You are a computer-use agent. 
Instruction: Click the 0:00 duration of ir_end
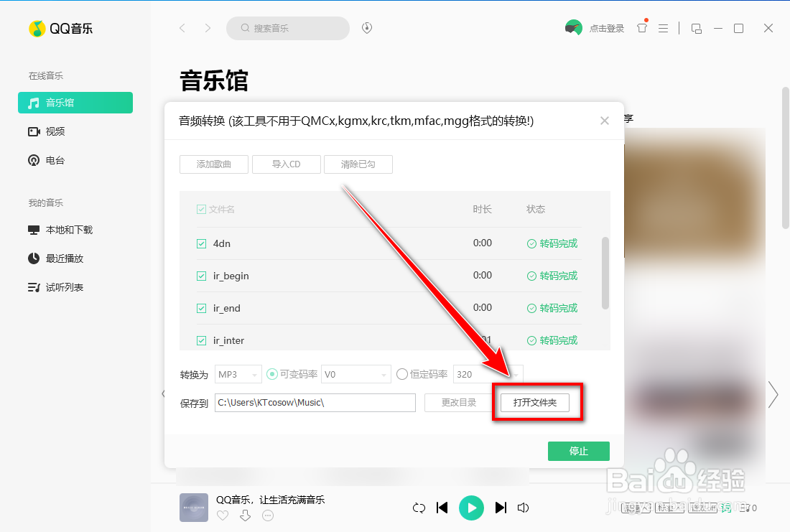click(482, 308)
